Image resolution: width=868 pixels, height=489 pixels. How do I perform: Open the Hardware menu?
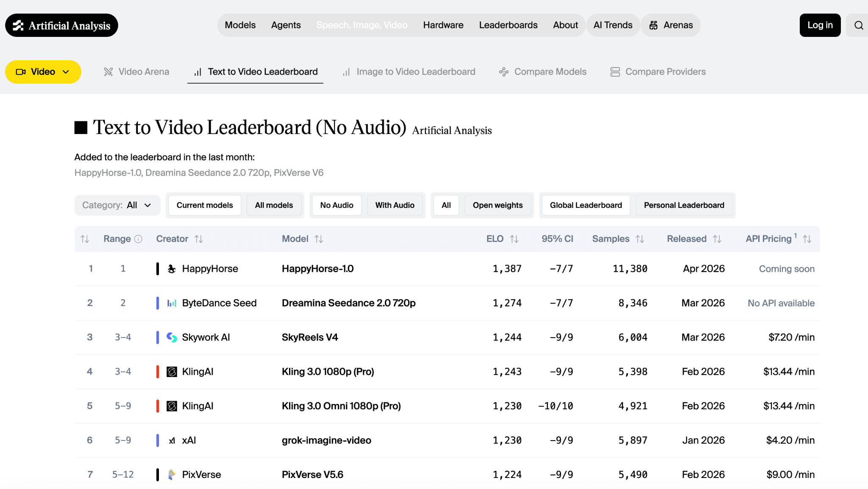click(443, 25)
